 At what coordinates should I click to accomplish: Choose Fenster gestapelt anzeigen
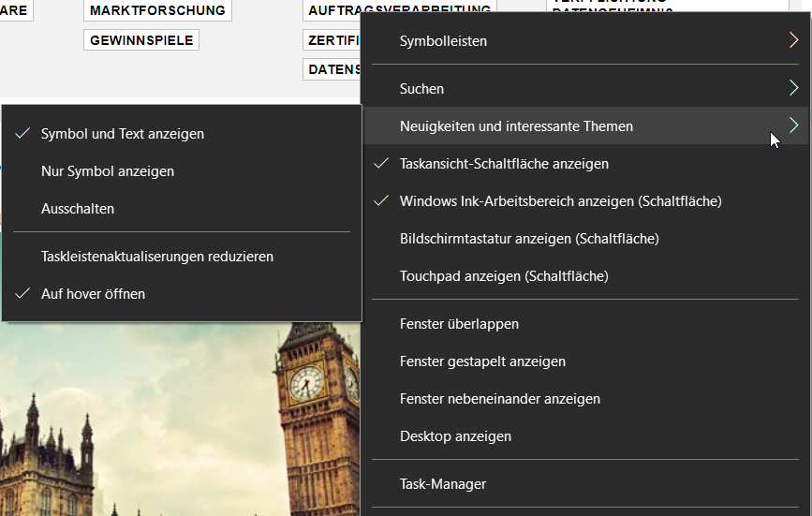click(482, 361)
